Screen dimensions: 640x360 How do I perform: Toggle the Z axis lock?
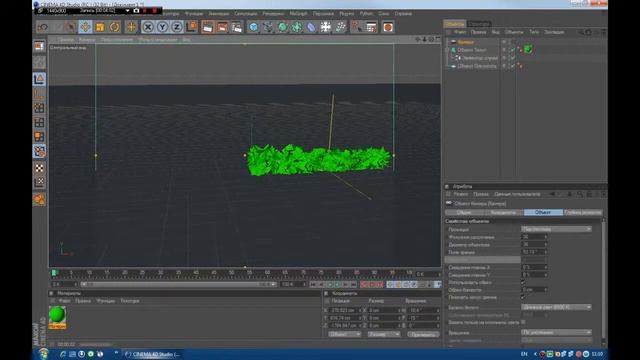177,27
